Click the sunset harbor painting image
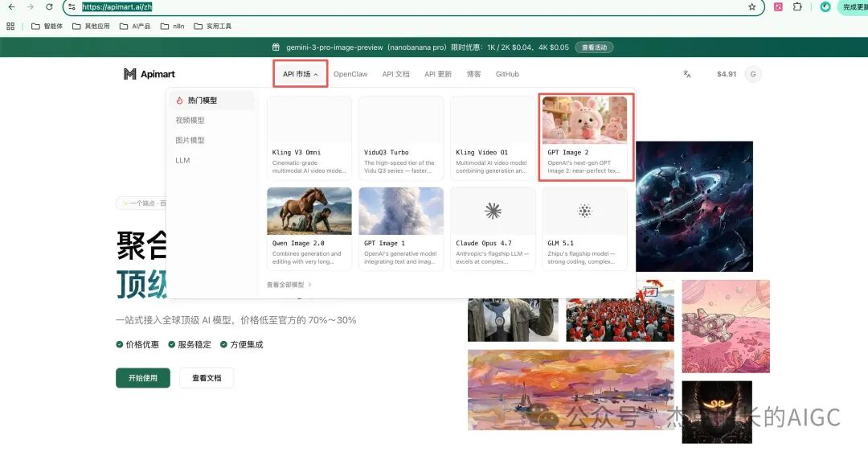The height and width of the screenshot is (452, 868). pyautogui.click(x=571, y=390)
